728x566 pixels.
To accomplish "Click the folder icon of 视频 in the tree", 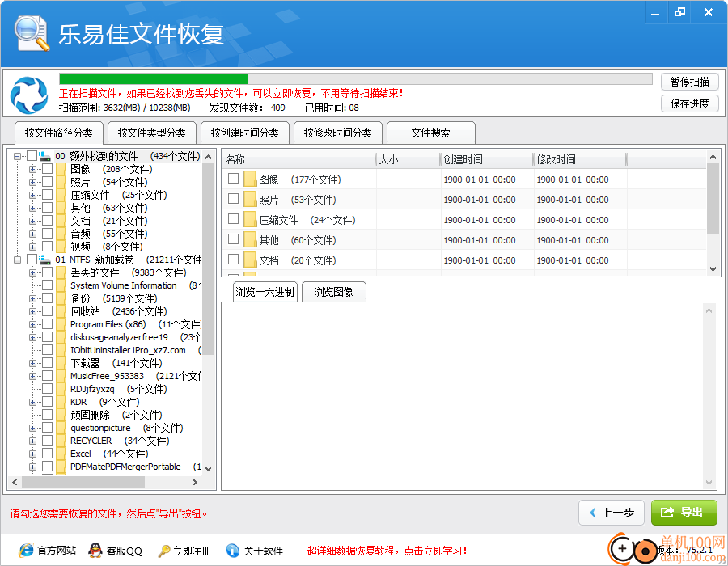I will coord(61,247).
